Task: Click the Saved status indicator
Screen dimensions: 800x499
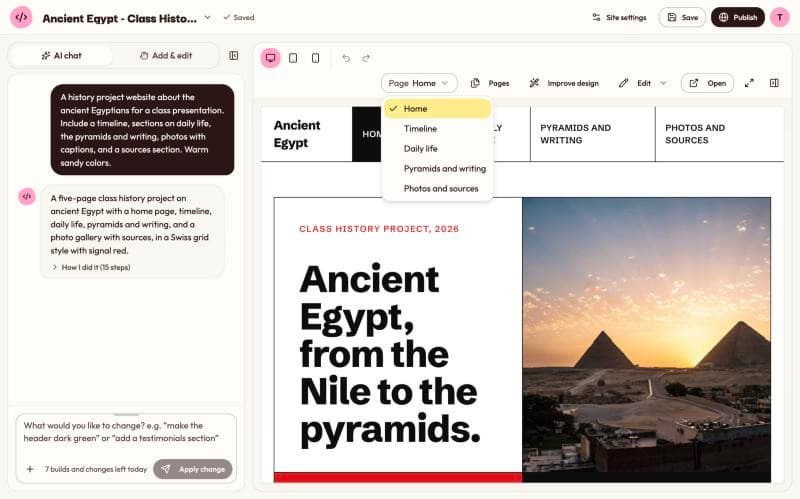Action: tap(239, 17)
